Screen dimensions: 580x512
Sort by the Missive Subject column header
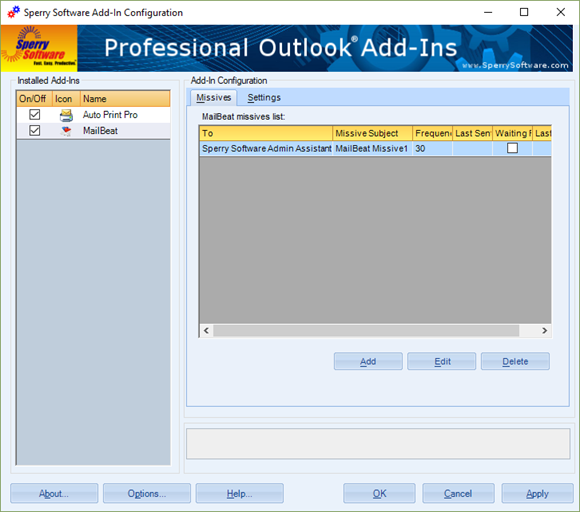372,133
